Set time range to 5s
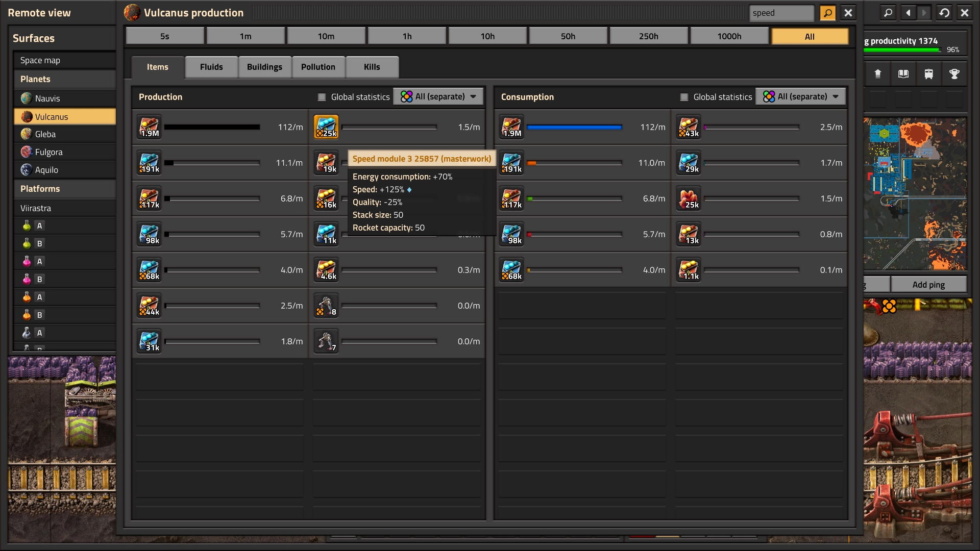 pos(165,36)
